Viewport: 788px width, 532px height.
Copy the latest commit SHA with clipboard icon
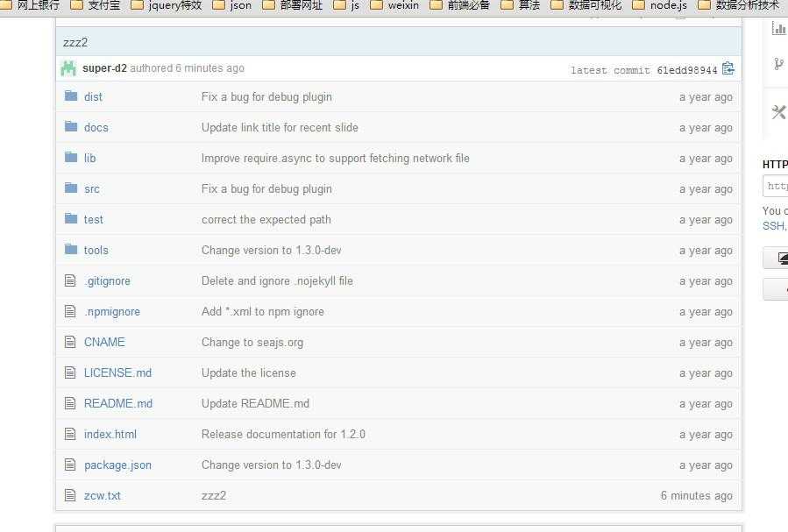728,68
